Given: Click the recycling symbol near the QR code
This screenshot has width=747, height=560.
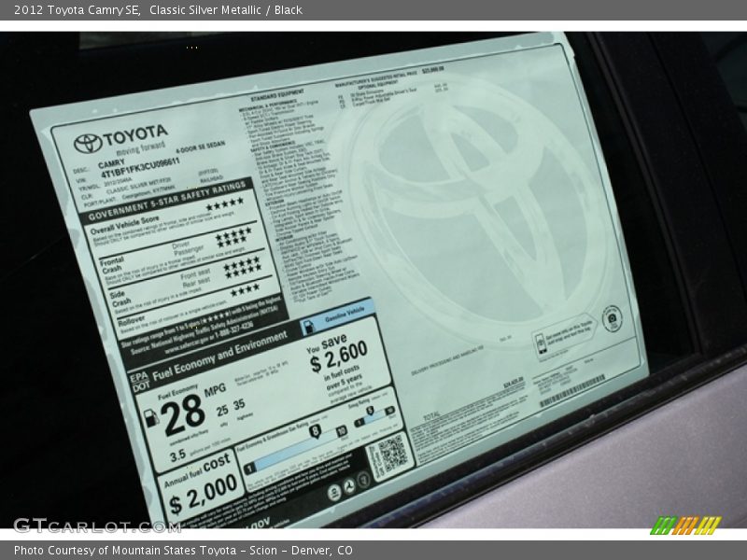Looking at the screenshot, I should click(349, 487).
